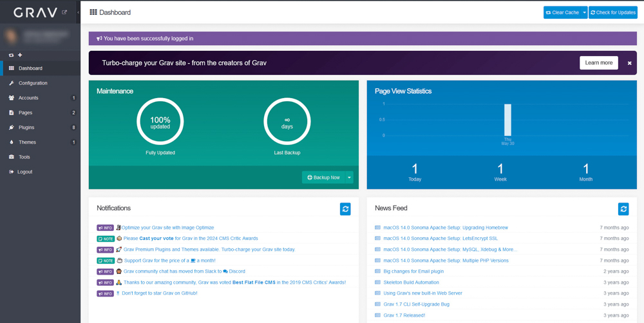
Task: Open news item Skeleton Build Automation
Action: [x=411, y=282]
